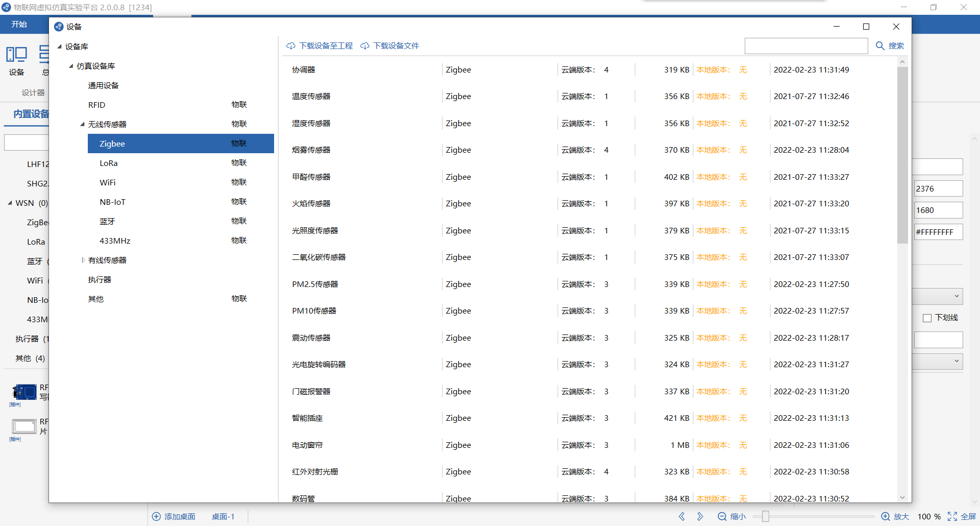Open the 开始 tab in main window
This screenshot has width=980, height=526.
click(19, 25)
